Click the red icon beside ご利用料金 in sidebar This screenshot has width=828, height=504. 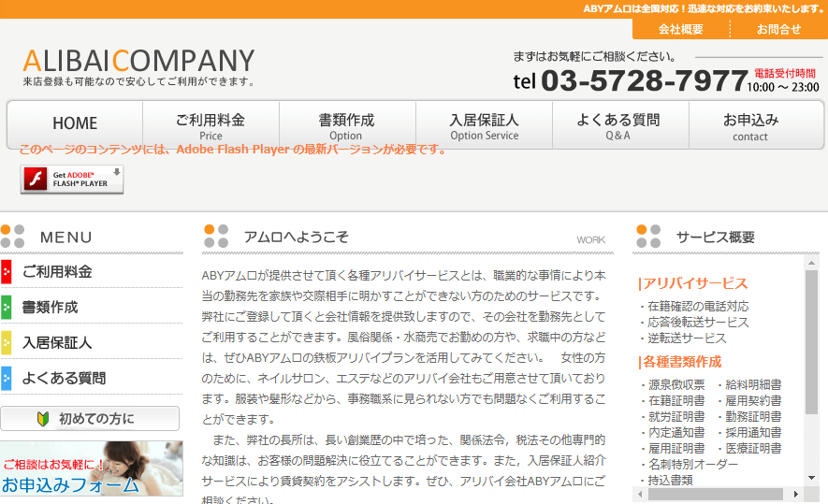[7, 272]
